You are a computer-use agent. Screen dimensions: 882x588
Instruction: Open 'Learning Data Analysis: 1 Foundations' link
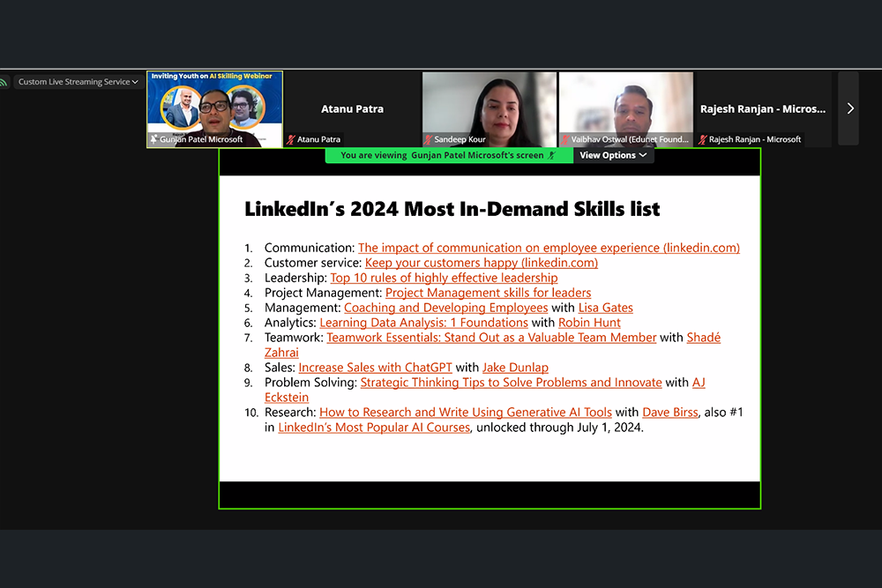pos(423,323)
